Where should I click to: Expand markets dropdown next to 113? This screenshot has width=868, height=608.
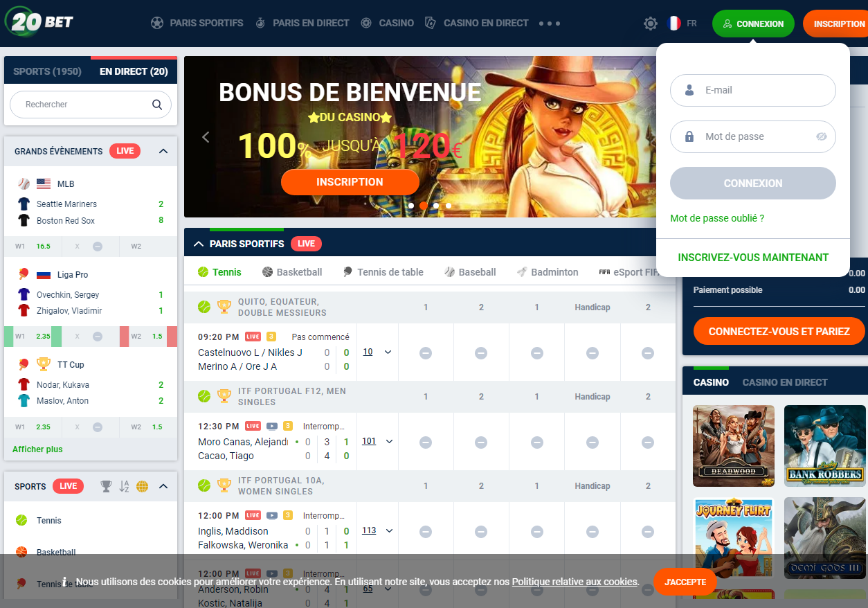pyautogui.click(x=389, y=530)
